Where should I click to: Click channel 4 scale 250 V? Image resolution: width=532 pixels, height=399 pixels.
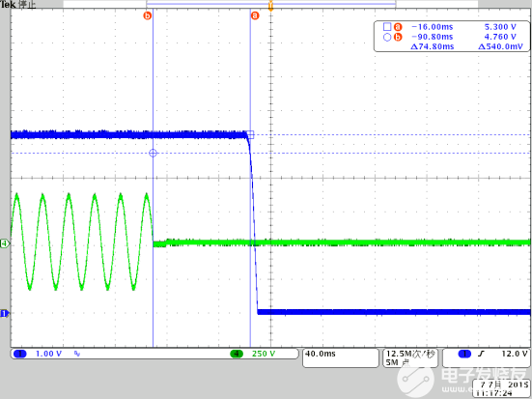[264, 354]
